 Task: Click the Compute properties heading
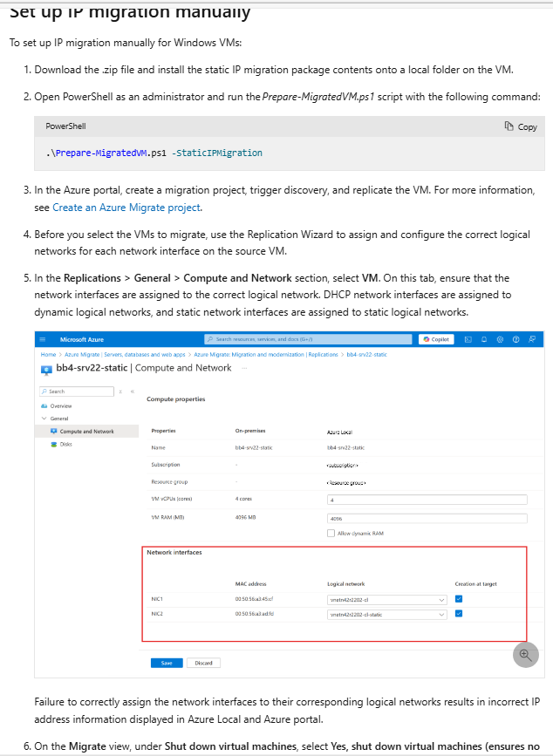176,399
